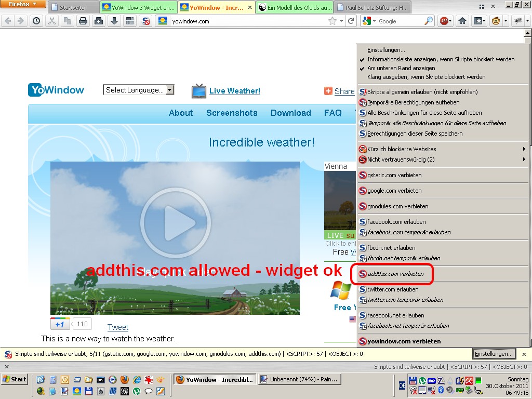Viewport: 532px width, 399px height.
Task: Open the History clock toolbar button
Action: click(36, 21)
